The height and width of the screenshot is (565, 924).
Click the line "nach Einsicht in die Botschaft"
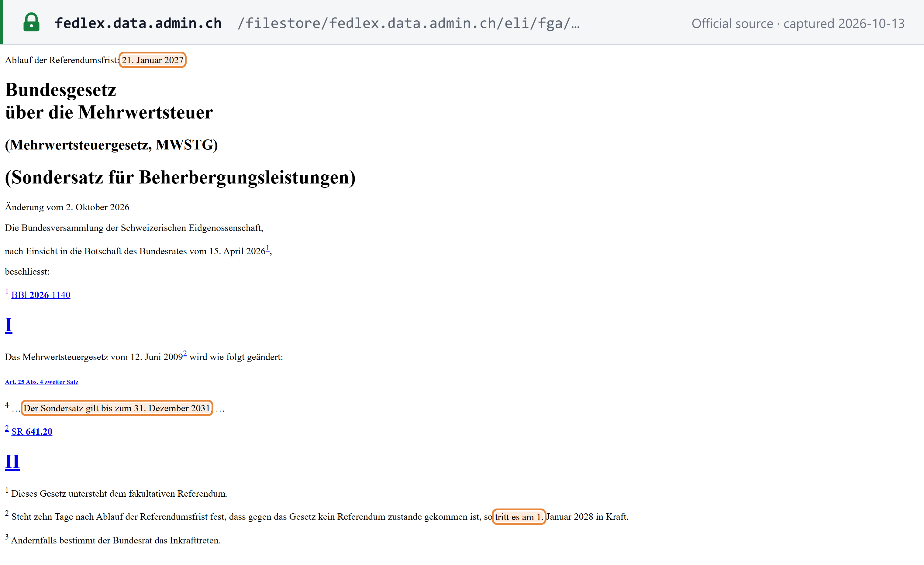pos(138,251)
